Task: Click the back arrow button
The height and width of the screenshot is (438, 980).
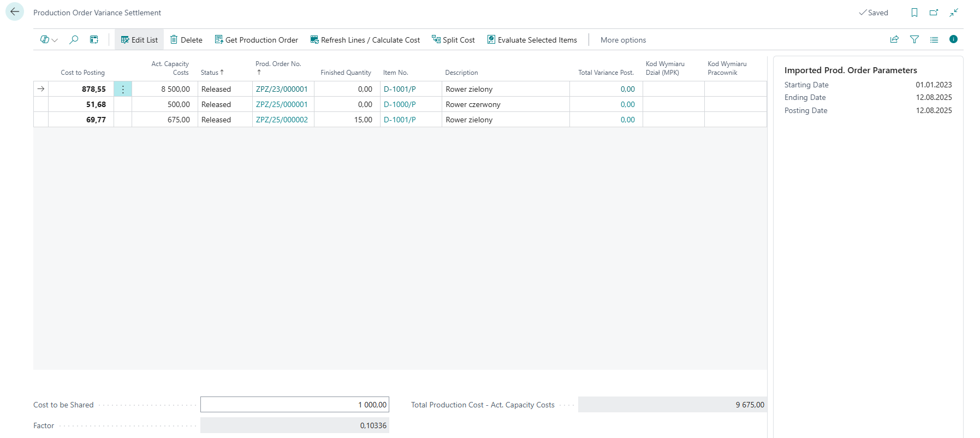Action: [x=15, y=12]
